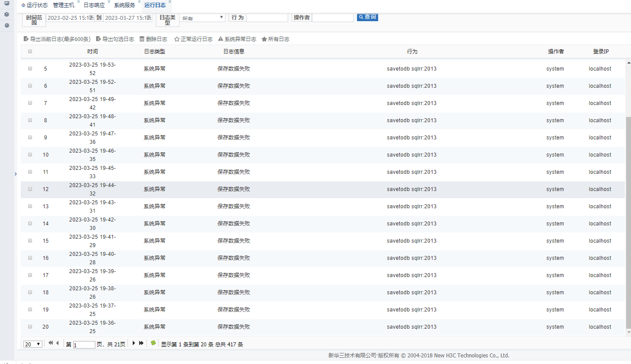Focus the start time field 2023-02-25

(69, 18)
